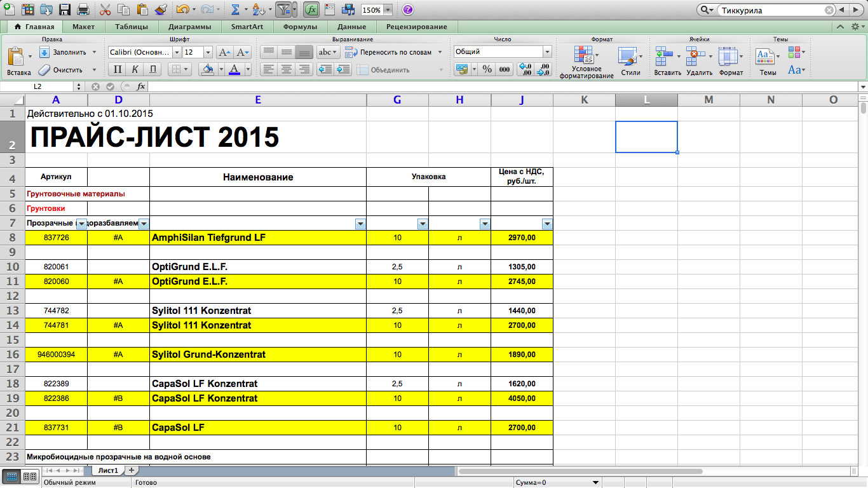Apply percent style format
This screenshot has width=868, height=488.
tap(487, 69)
